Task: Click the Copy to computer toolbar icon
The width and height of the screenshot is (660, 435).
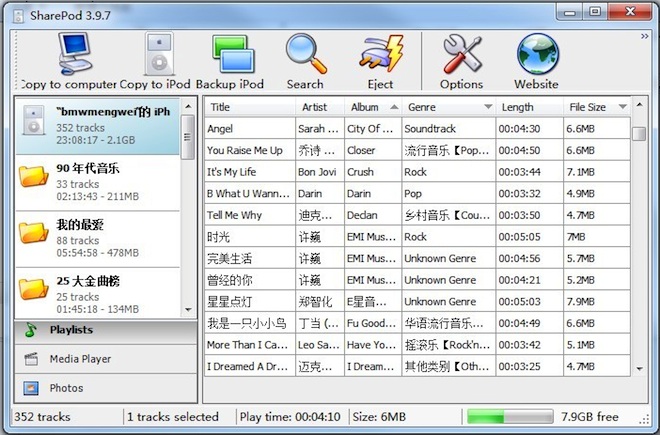Action: [x=75, y=54]
